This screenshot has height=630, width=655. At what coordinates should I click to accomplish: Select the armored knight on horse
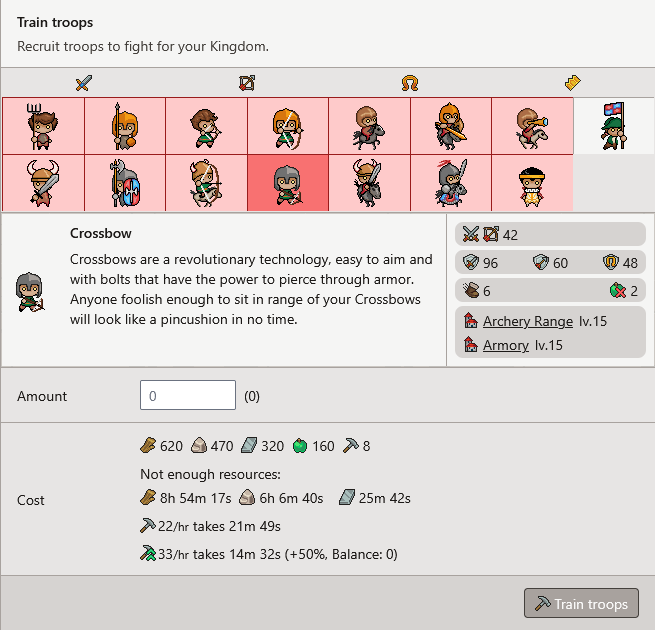click(451, 183)
